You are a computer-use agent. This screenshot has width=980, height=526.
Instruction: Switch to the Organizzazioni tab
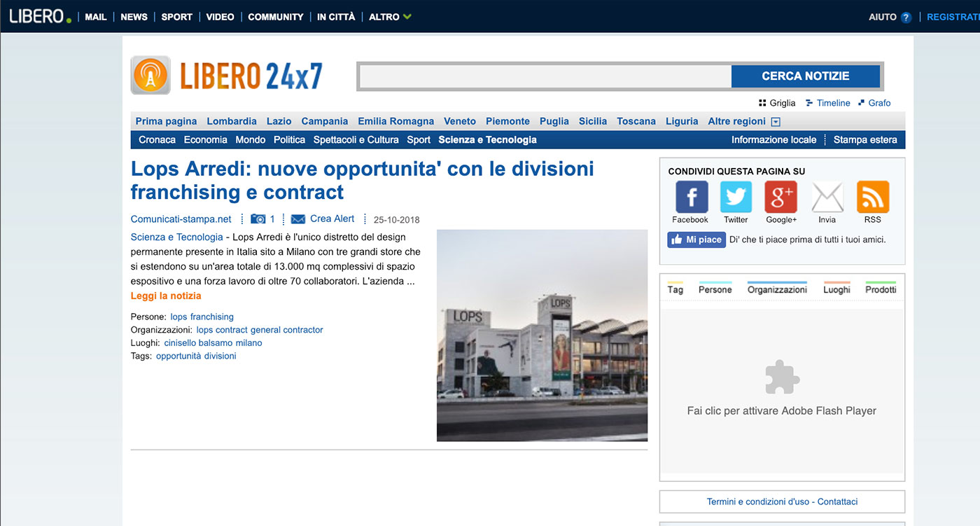click(x=777, y=288)
